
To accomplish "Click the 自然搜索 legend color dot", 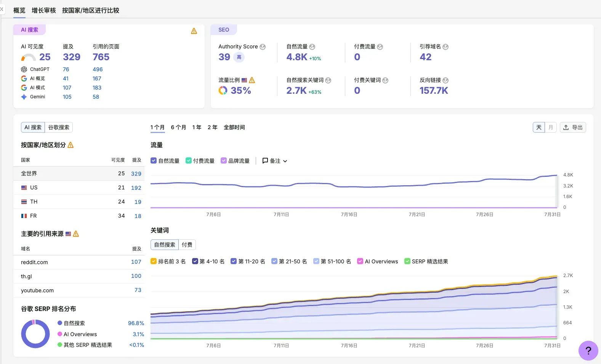I will click(x=60, y=323).
